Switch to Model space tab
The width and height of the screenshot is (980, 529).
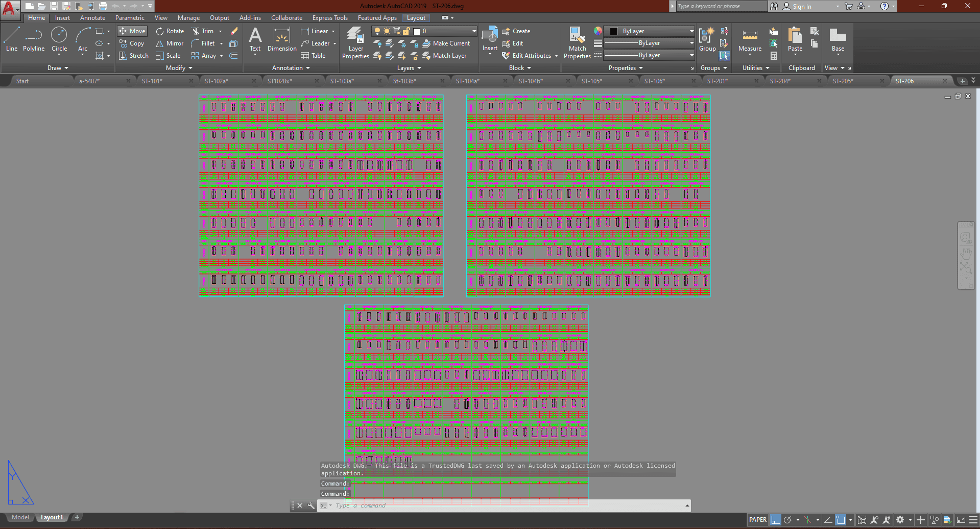coord(20,517)
